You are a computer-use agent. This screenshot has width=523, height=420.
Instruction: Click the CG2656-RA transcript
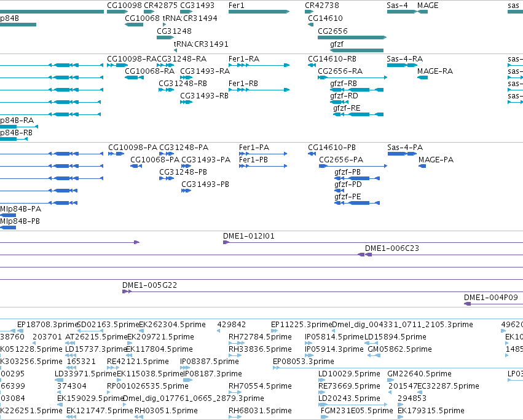[352, 77]
